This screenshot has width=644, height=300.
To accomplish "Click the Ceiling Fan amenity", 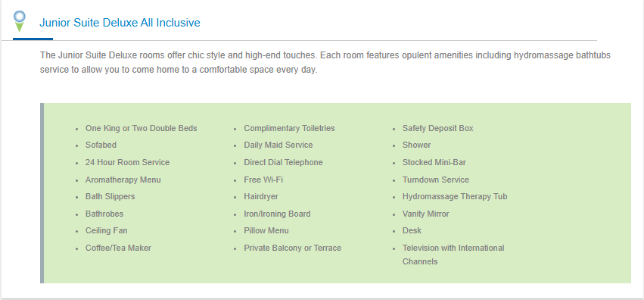I will [107, 230].
